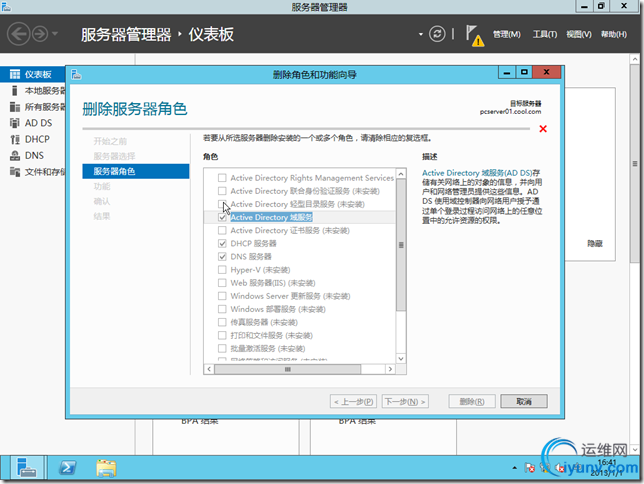The height and width of the screenshot is (484, 644).
Task: Open the dropdown arrow left of the refresh icon
Action: [x=421, y=34]
